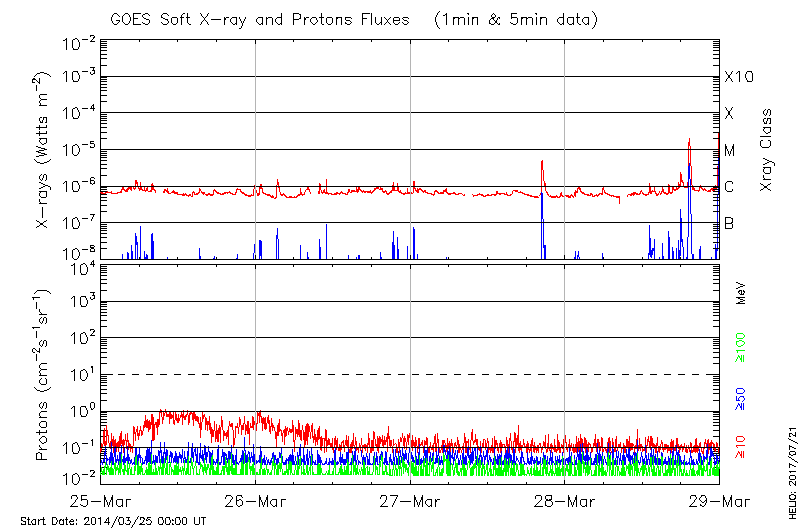
Task: Click the 26-Mar date label on the x-axis
Action: 255,501
